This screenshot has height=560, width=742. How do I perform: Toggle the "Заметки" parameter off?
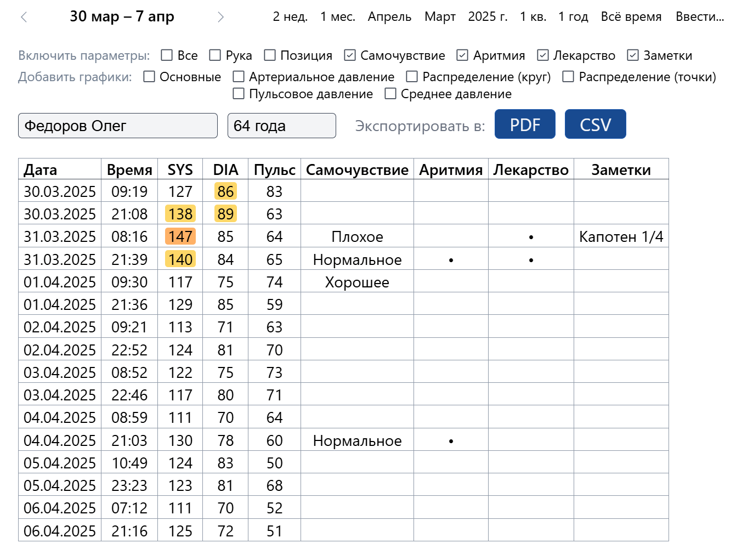pos(633,55)
